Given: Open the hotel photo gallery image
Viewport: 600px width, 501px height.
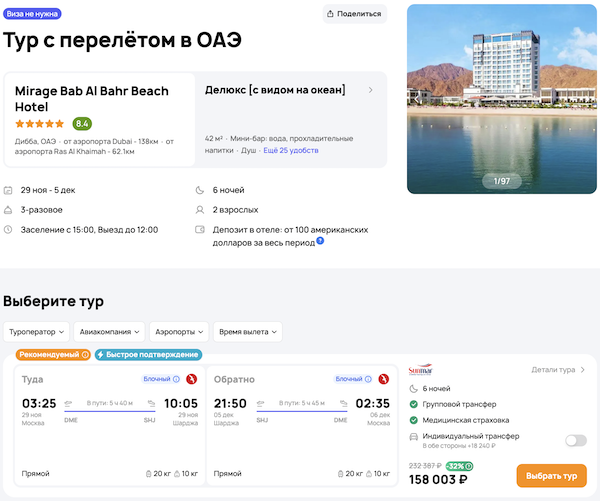Looking at the screenshot, I should pyautogui.click(x=501, y=98).
